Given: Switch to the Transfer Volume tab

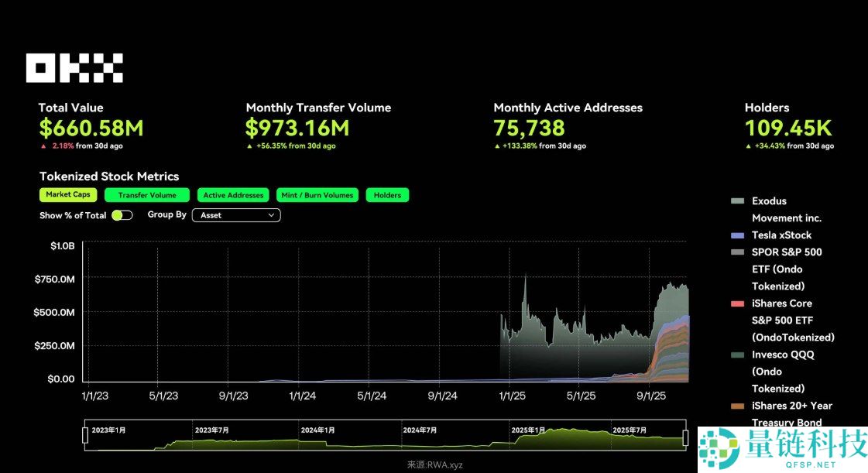Looking at the screenshot, I should coord(147,195).
